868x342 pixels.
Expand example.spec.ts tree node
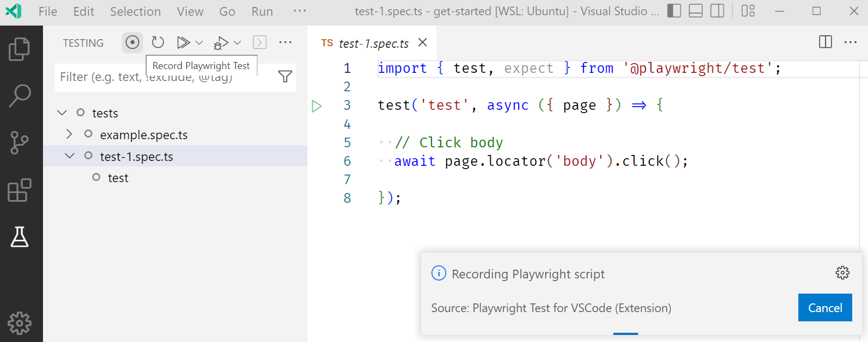(69, 134)
